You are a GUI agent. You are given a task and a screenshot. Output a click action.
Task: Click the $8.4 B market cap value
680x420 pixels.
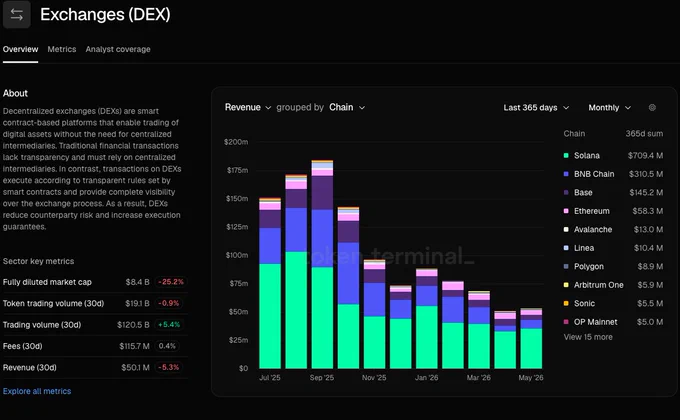[137, 282]
